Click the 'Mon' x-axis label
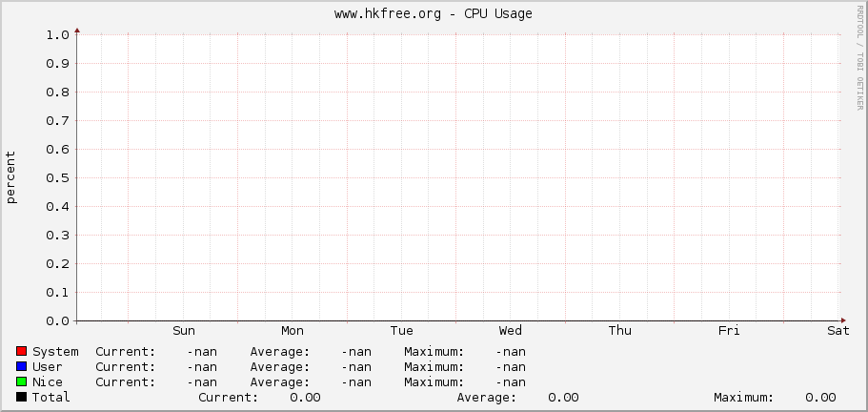 coord(293,331)
